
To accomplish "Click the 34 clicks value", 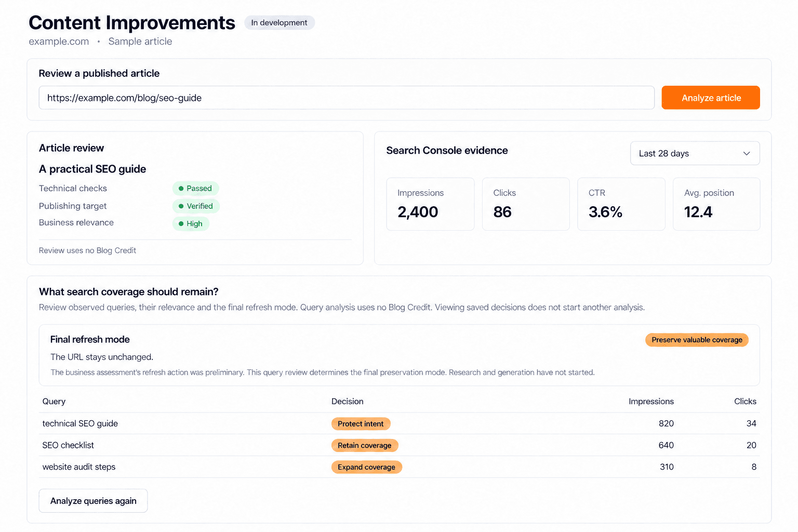I will (751, 423).
